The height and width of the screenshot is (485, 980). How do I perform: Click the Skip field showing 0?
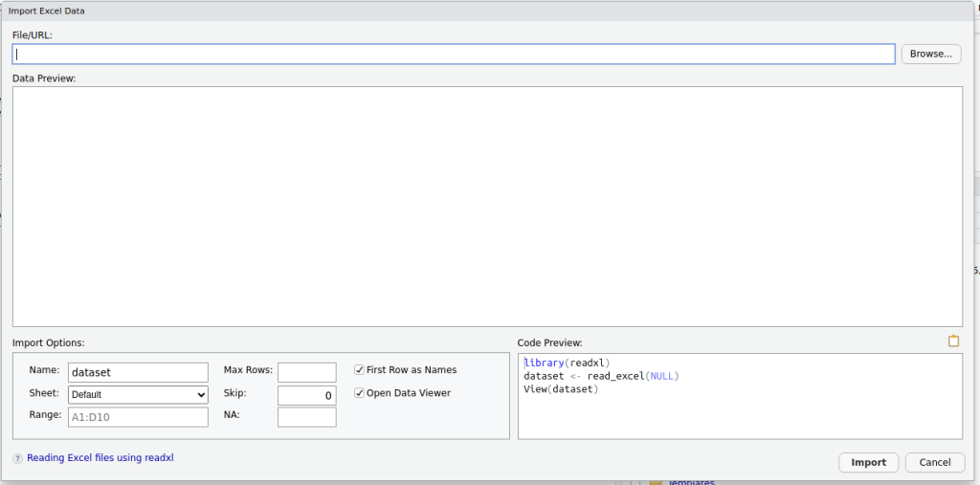click(x=306, y=395)
